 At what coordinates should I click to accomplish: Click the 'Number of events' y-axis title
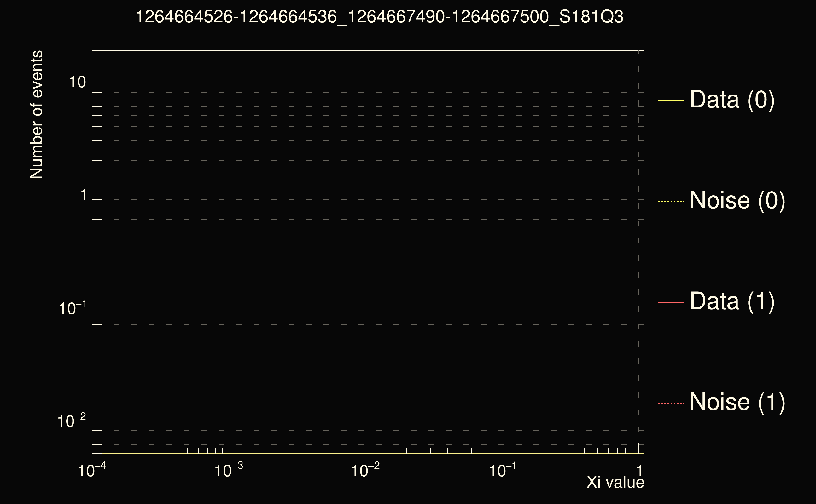click(x=36, y=115)
